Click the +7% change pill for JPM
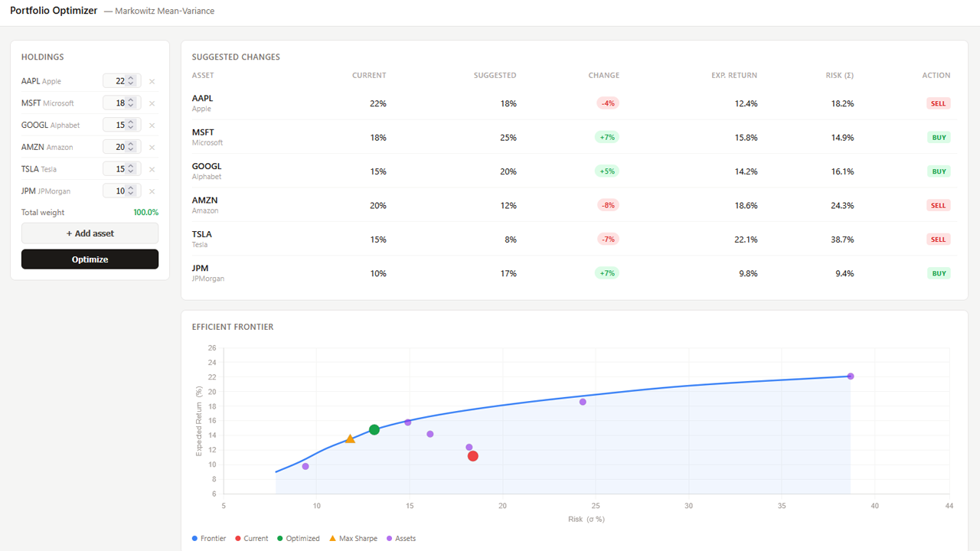This screenshot has width=980, height=551. (607, 273)
